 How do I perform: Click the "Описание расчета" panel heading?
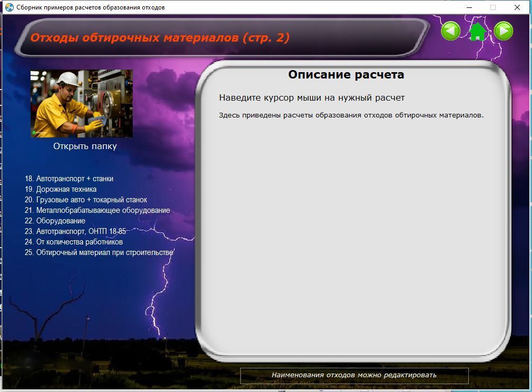click(x=346, y=75)
